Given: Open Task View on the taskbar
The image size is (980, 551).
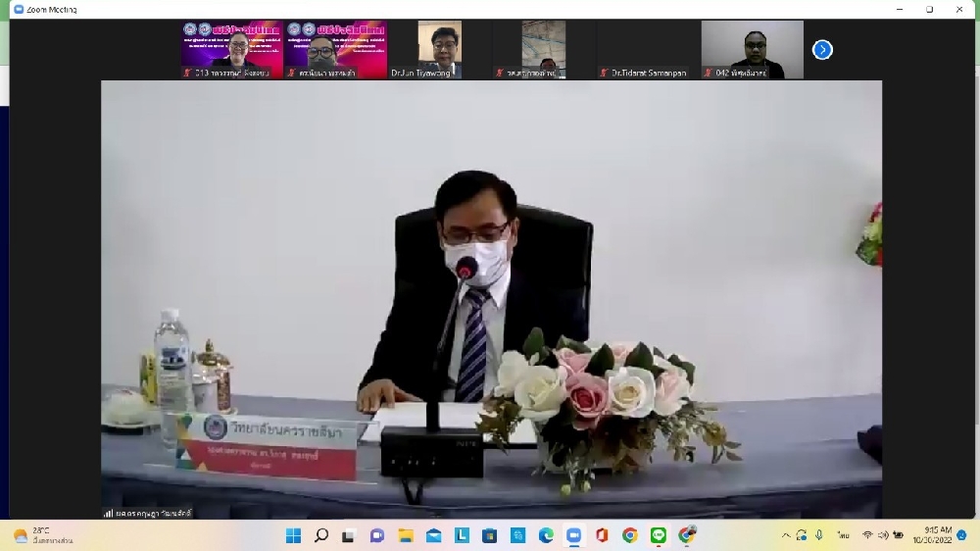Looking at the screenshot, I should pos(350,535).
